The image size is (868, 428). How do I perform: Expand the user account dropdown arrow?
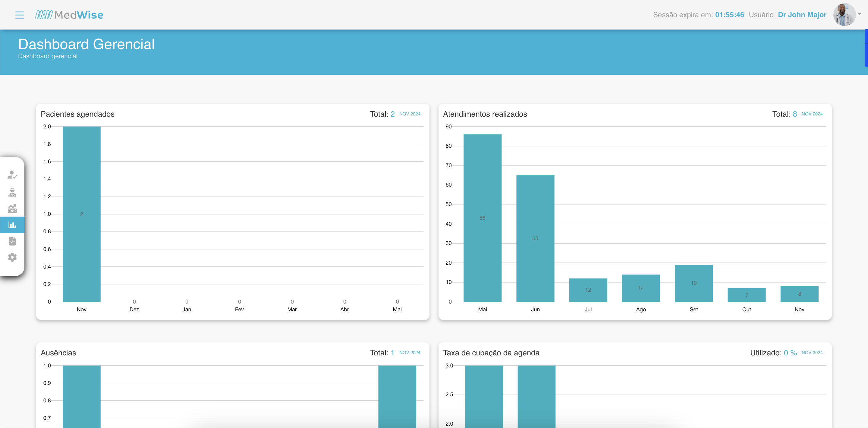tap(860, 14)
